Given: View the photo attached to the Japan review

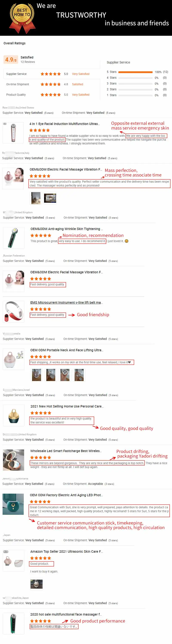Looking at the screenshot, I should click(37, 584).
